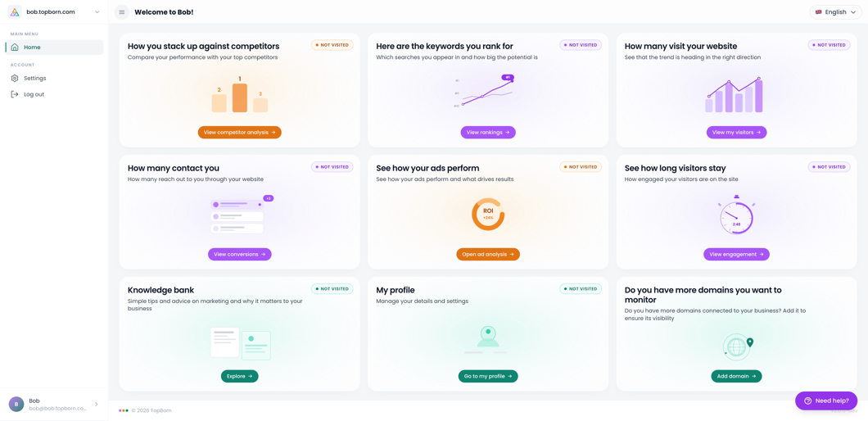The height and width of the screenshot is (421, 868).
Task: Click the "How you stack up against competitors" heading
Action: 203,46
